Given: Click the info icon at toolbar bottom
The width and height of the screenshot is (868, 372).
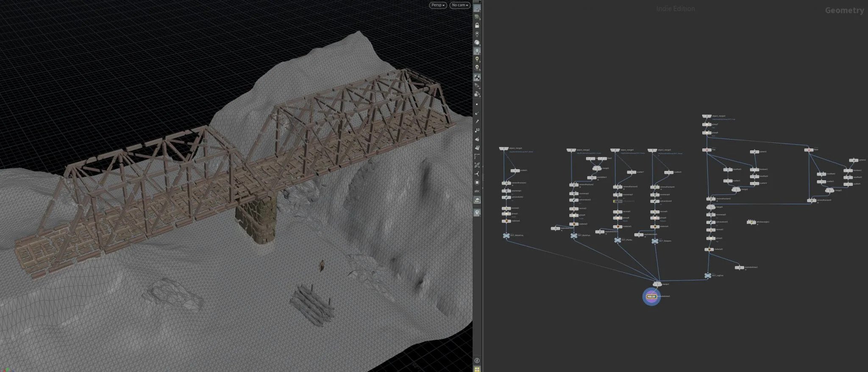Looking at the screenshot, I should [477, 361].
